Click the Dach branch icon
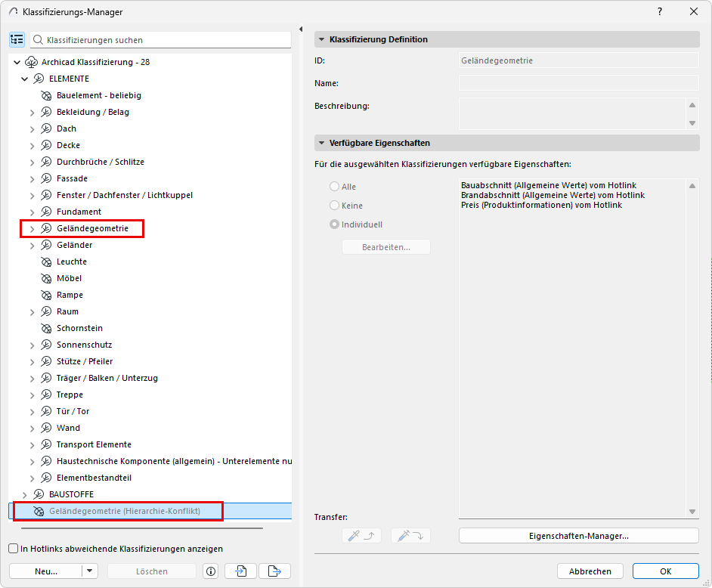The image size is (712, 588). [x=46, y=128]
